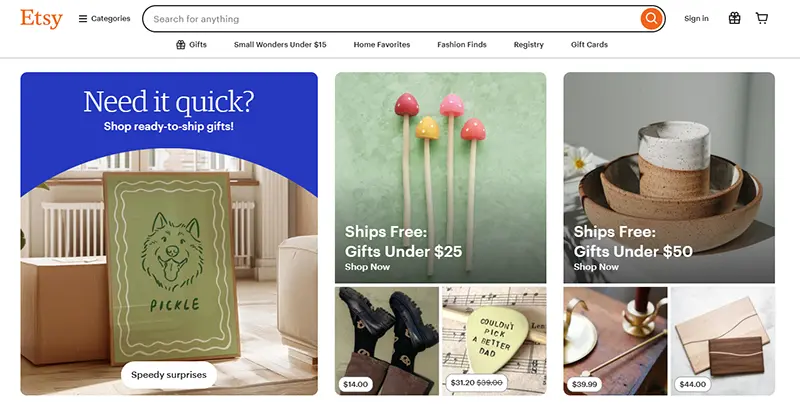Click the Etsy logo

pos(41,19)
